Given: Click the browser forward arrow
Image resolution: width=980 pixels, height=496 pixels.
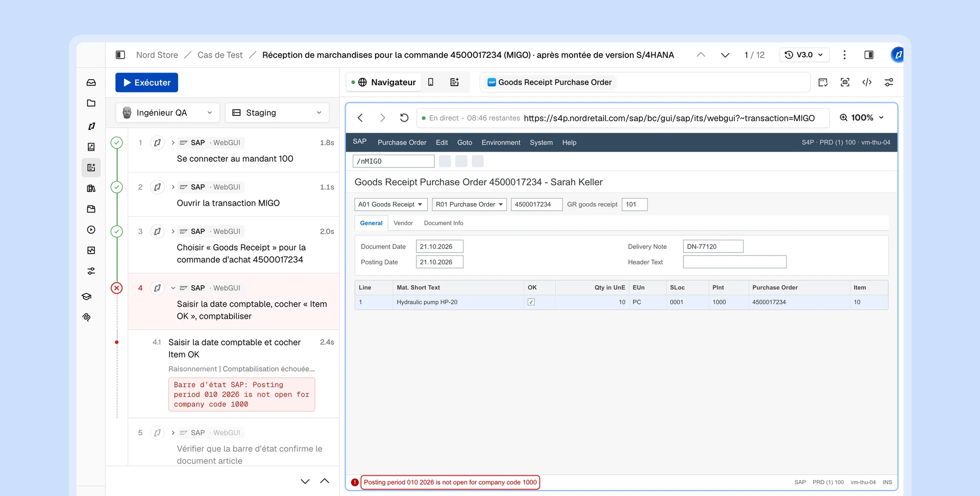Looking at the screenshot, I should 382,118.
